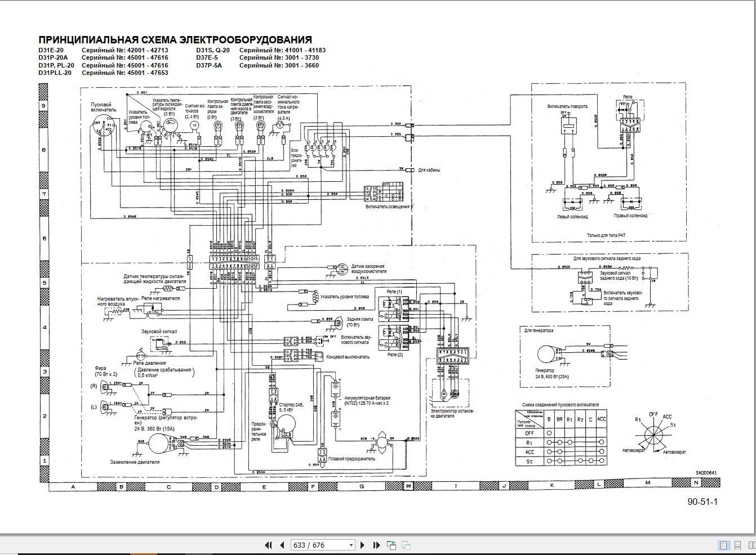Select the 'Реле (1)' label in diagram
The width and height of the screenshot is (756, 555).
point(394,292)
